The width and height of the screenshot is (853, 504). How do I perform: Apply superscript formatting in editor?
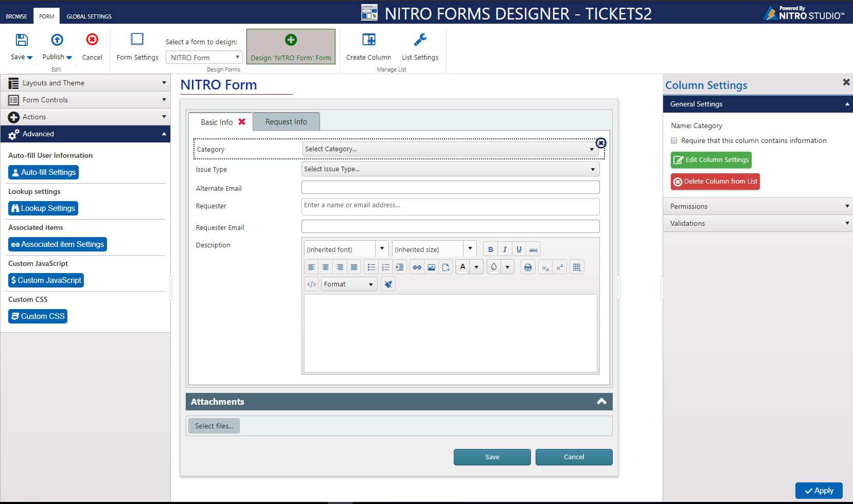coord(560,267)
